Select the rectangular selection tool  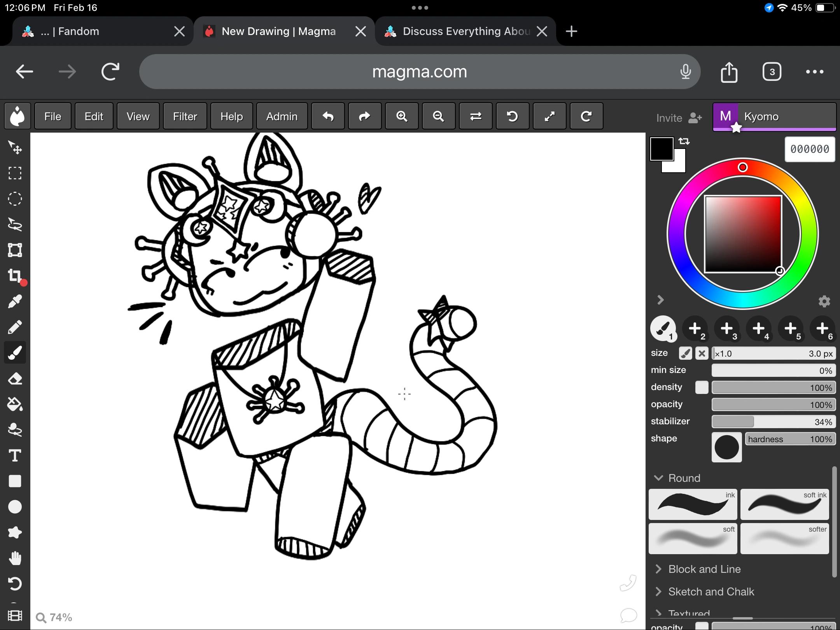[15, 173]
